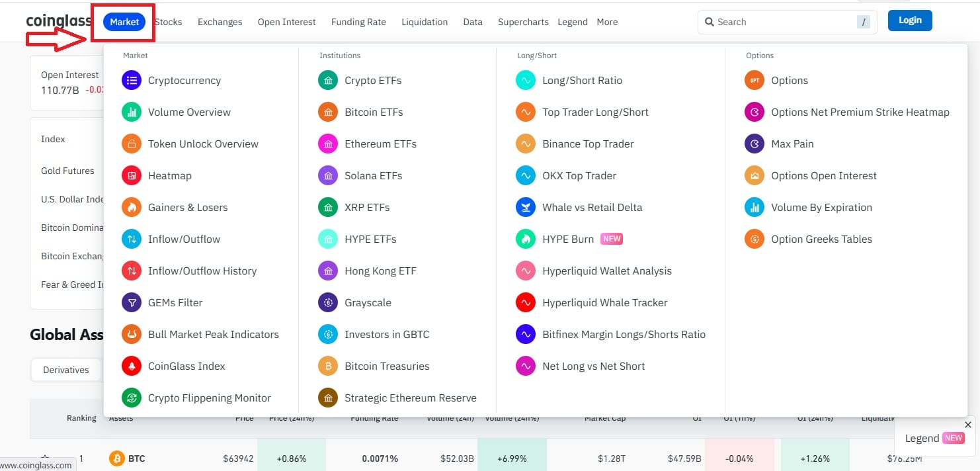Image resolution: width=980 pixels, height=471 pixels.
Task: Open Bull Market Peak Indicators link
Action: point(214,334)
